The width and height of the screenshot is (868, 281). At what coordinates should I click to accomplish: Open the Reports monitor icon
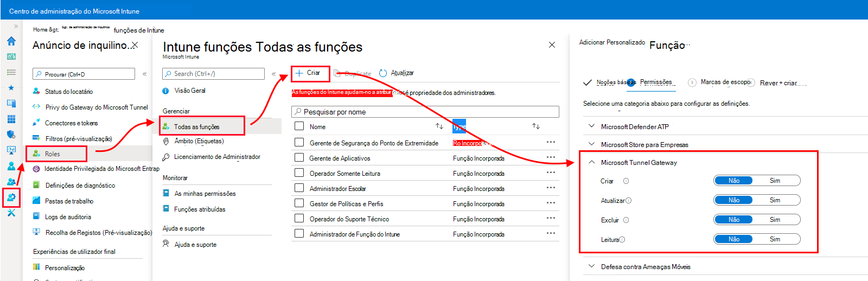click(x=11, y=150)
